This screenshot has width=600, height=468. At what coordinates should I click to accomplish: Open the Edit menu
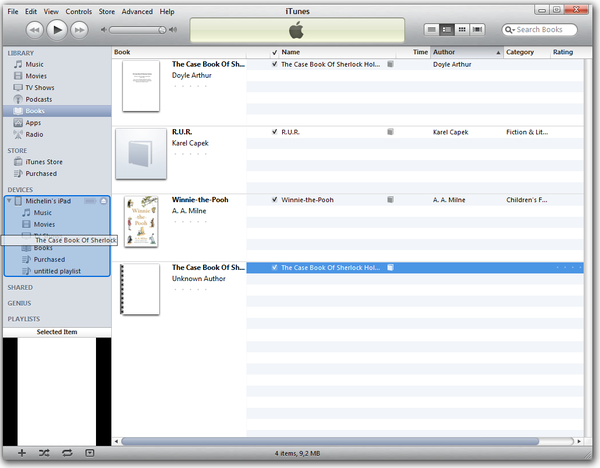coord(31,11)
